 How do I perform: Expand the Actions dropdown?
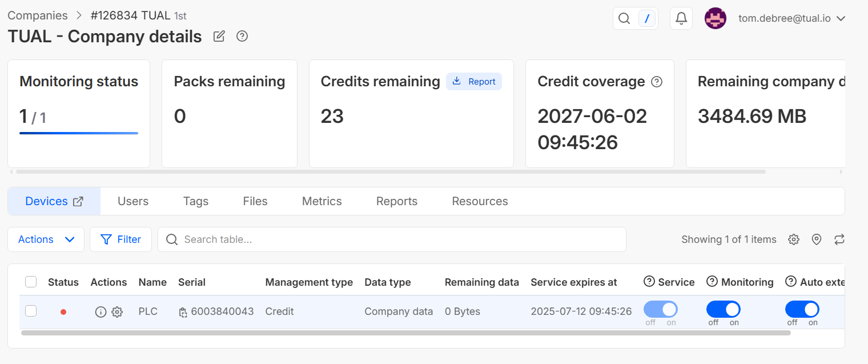(x=46, y=239)
